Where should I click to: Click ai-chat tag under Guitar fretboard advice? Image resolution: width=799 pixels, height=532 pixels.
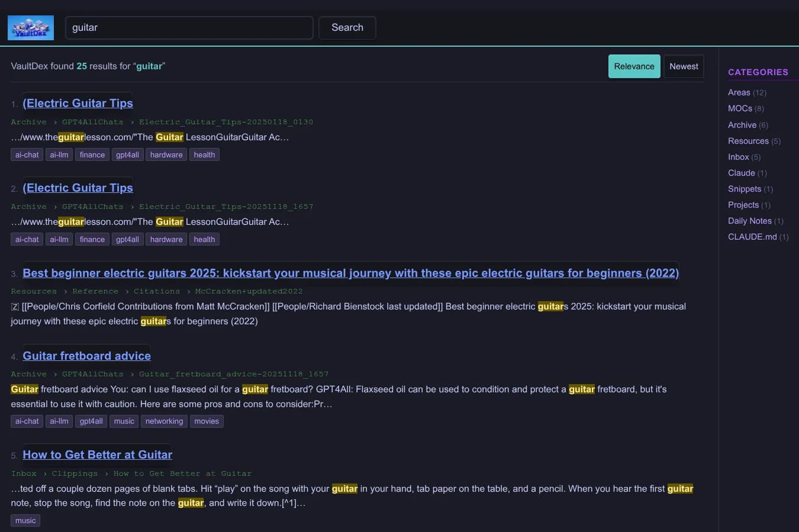tap(27, 421)
